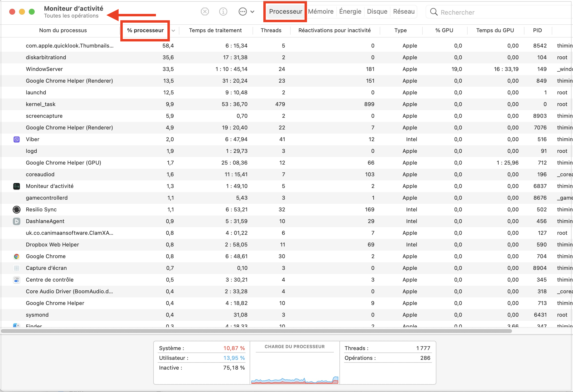Select the Resilio Sync process name

(x=41, y=210)
